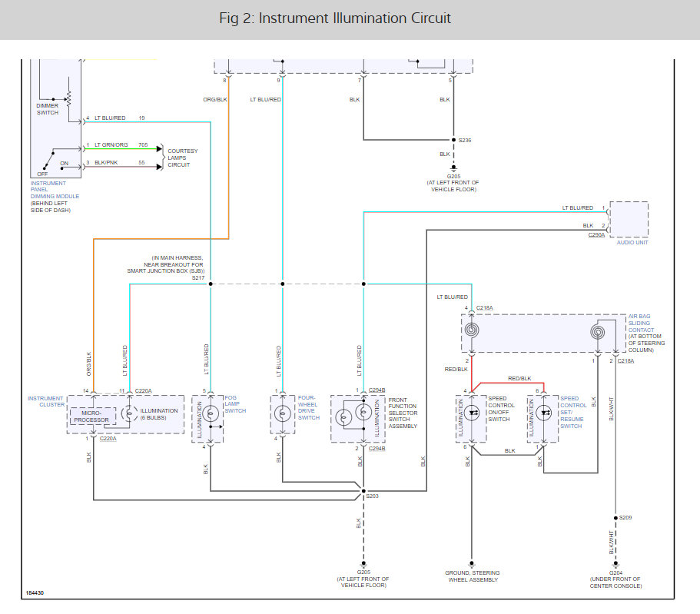The height and width of the screenshot is (614, 700).
Task: Click the DIMMER SWITCH label
Action: coord(48,109)
